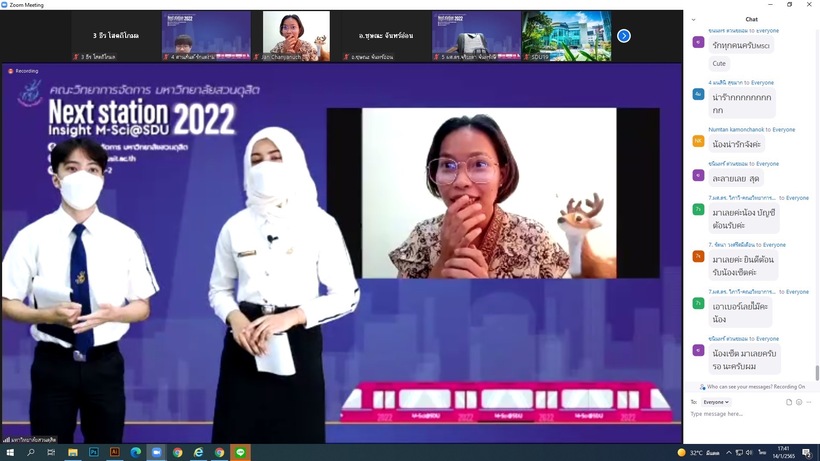Click the orange avatar of 7. รัตนา
The height and width of the screenshot is (461, 820).
(x=698, y=256)
